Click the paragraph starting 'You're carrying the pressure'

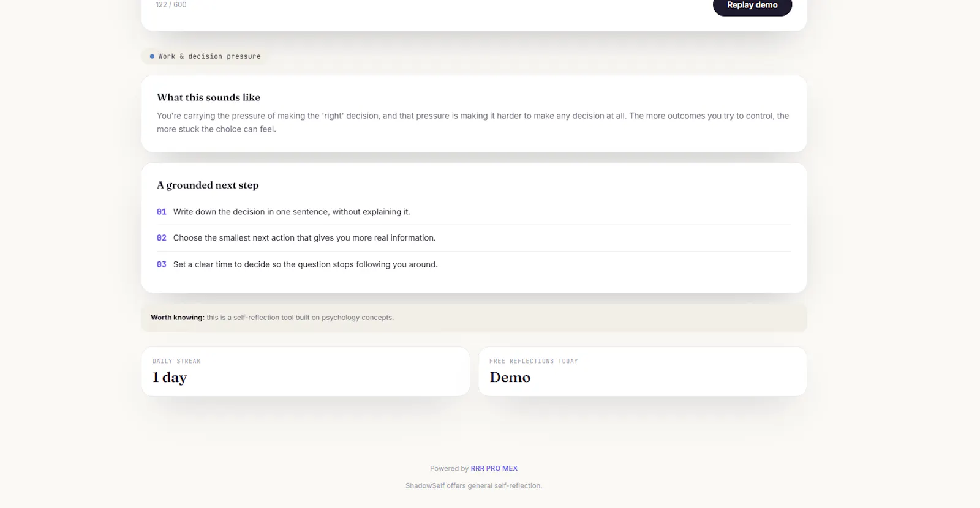[473, 122]
